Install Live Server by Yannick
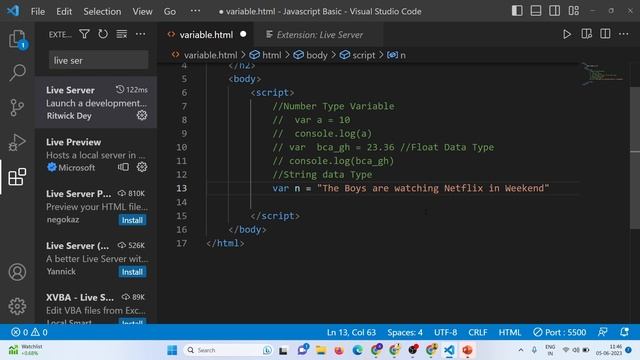 [132, 272]
